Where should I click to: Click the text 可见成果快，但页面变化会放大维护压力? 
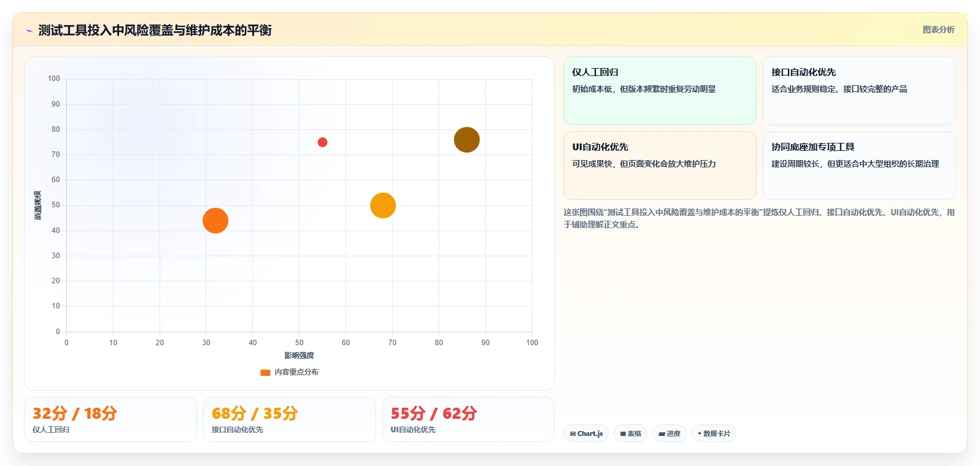click(x=644, y=164)
